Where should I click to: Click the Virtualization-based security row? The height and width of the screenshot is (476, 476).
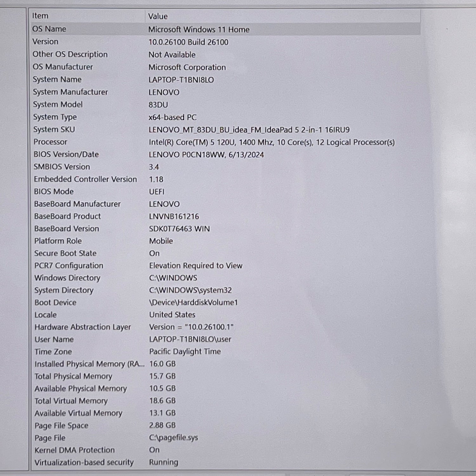pyautogui.click(x=84, y=462)
